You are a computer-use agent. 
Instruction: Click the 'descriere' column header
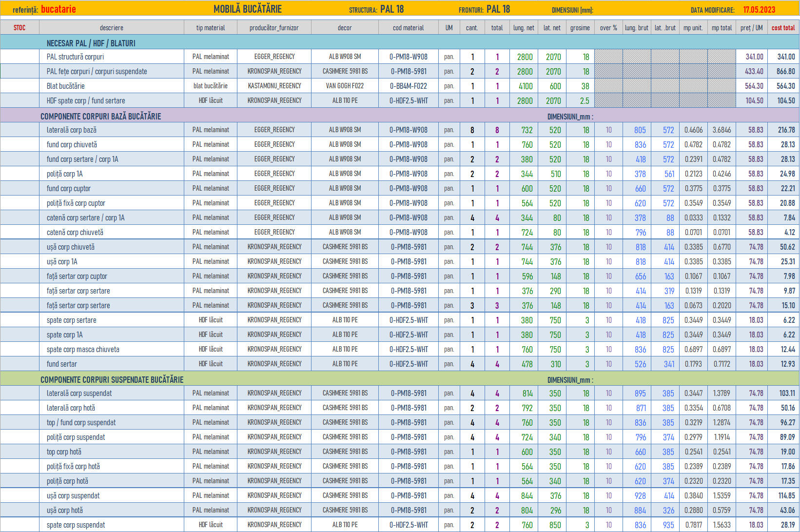pos(111,28)
